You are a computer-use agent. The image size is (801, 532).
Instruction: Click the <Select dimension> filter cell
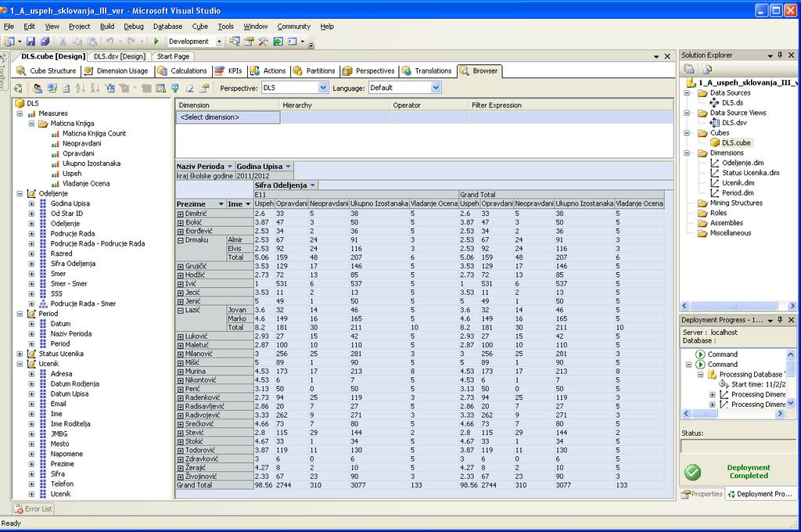tap(228, 117)
